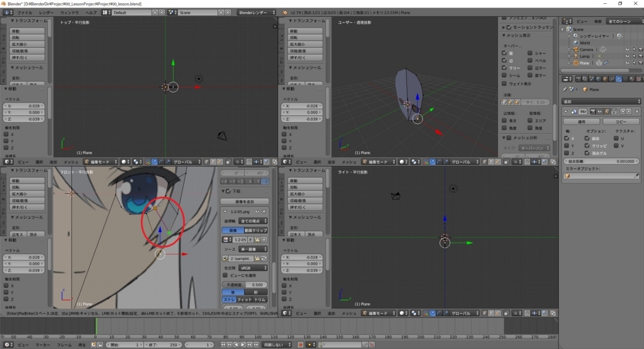Open the ウィンドウ menu
This screenshot has height=349, width=644.
pyautogui.click(x=69, y=13)
